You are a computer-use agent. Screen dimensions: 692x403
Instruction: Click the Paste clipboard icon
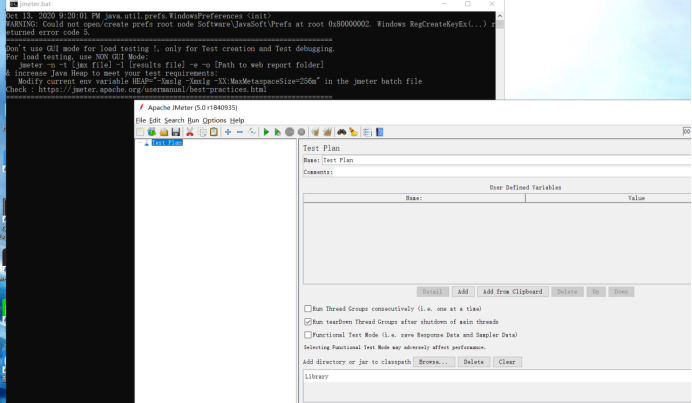pos(214,132)
